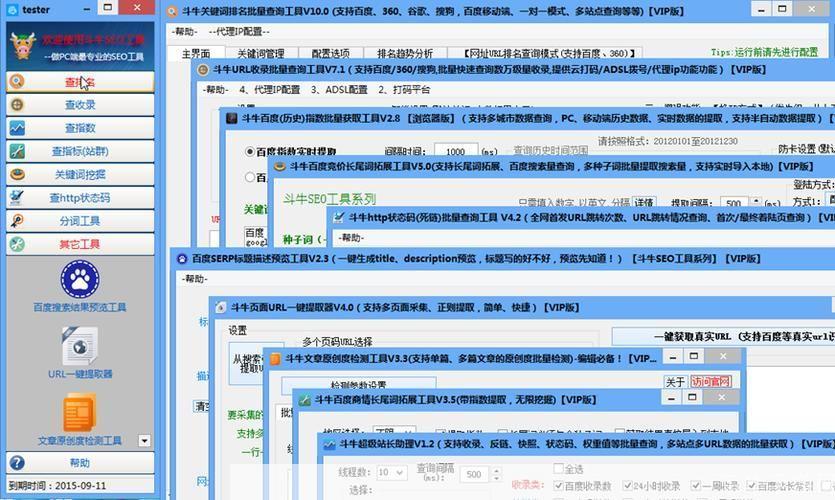Click the 间隔时间 input showing 1000
Screen dimensions: 835x500
click(455, 151)
